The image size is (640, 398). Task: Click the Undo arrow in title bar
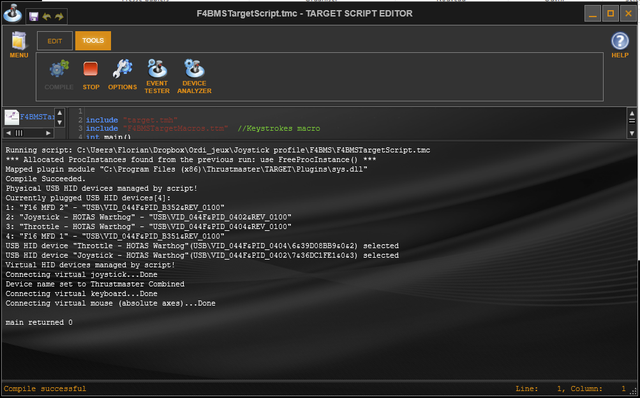click(47, 16)
